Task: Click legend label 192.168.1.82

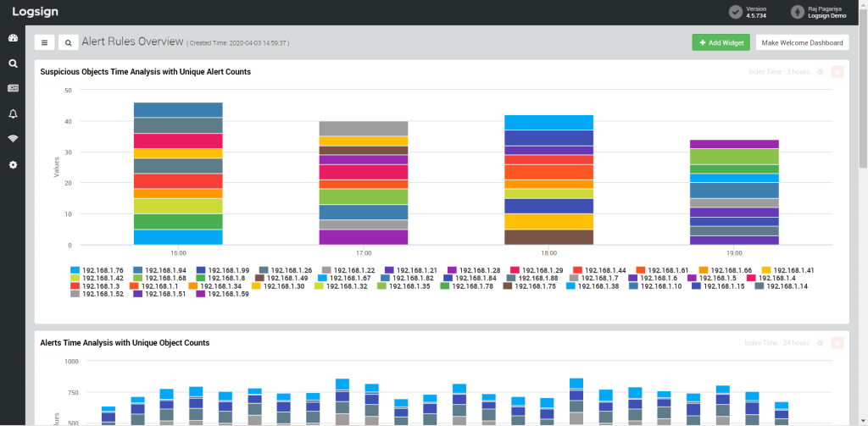Action: (x=414, y=279)
